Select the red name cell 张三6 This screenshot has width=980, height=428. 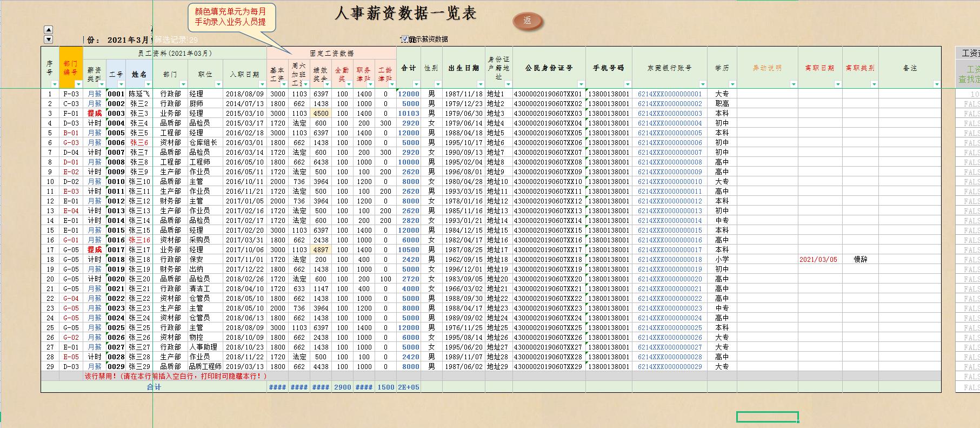139,143
